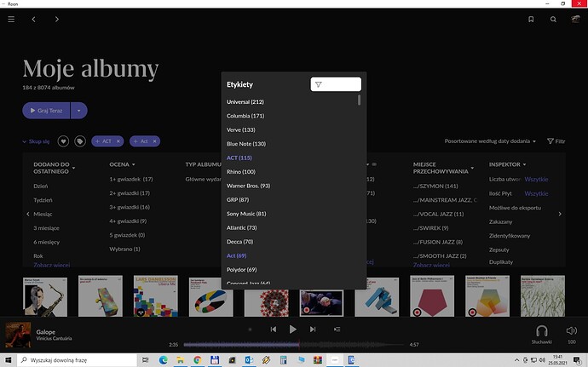Open the Windows Start menu
The height and width of the screenshot is (367, 588).
pos(9,360)
